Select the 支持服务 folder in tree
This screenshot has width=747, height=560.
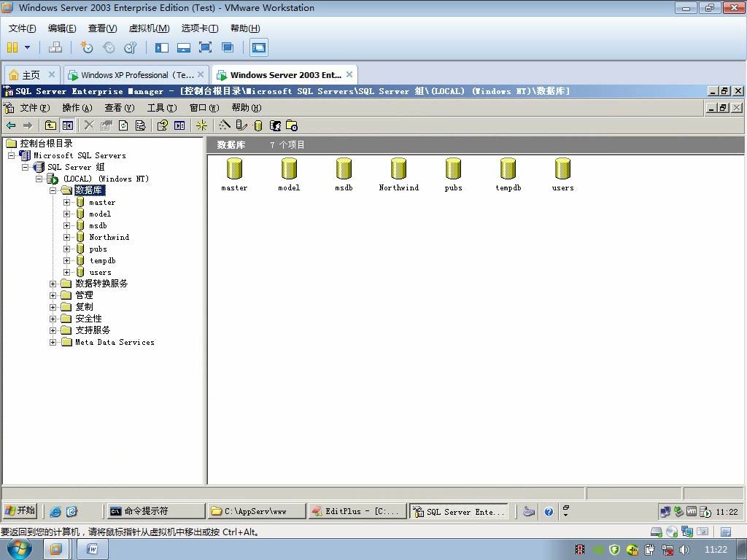pos(93,330)
